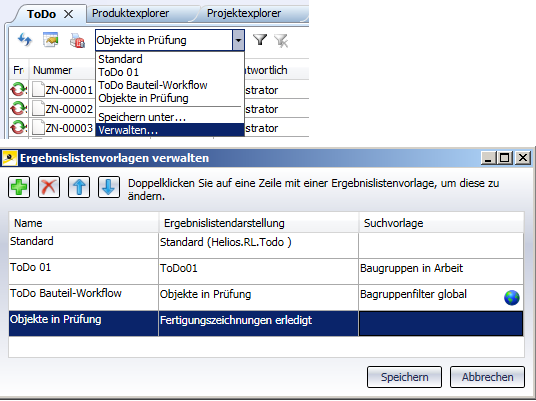Select Speichern unter… in the dropdown
Image resolution: width=536 pixels, height=401 pixels.
[170, 117]
